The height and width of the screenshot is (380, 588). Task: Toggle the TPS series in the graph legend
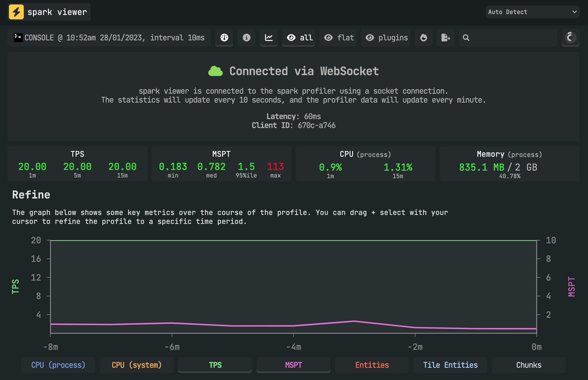pyautogui.click(x=215, y=365)
